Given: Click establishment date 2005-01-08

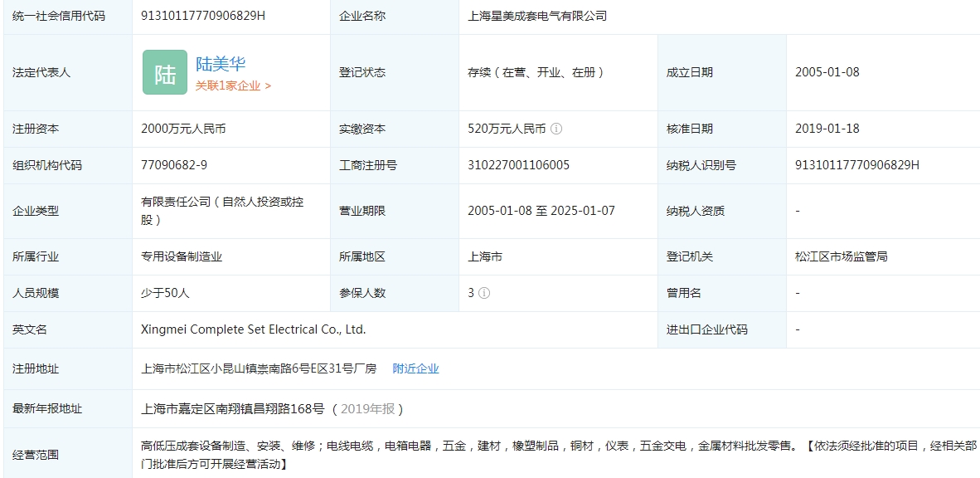Looking at the screenshot, I should coord(827,72).
